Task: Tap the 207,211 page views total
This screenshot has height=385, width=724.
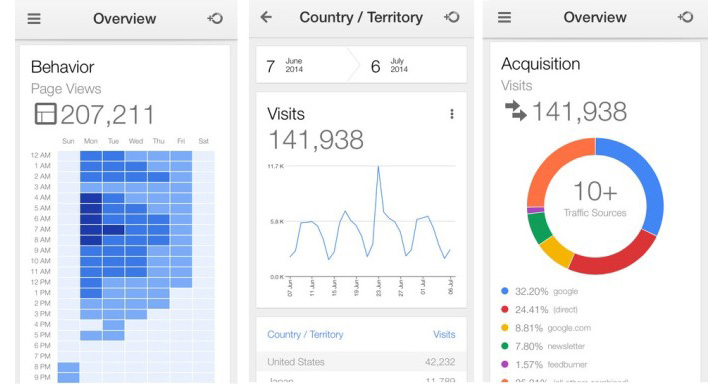Action: 107,114
